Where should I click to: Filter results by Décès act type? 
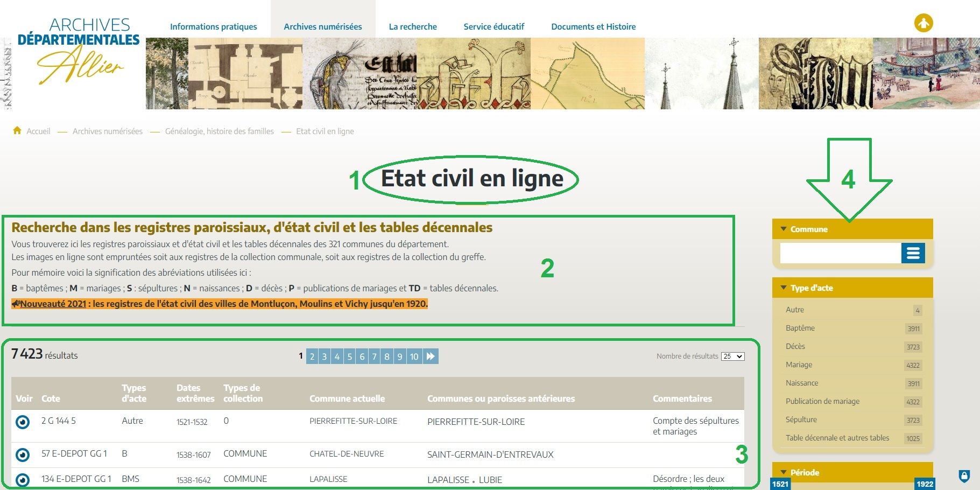[x=795, y=346]
